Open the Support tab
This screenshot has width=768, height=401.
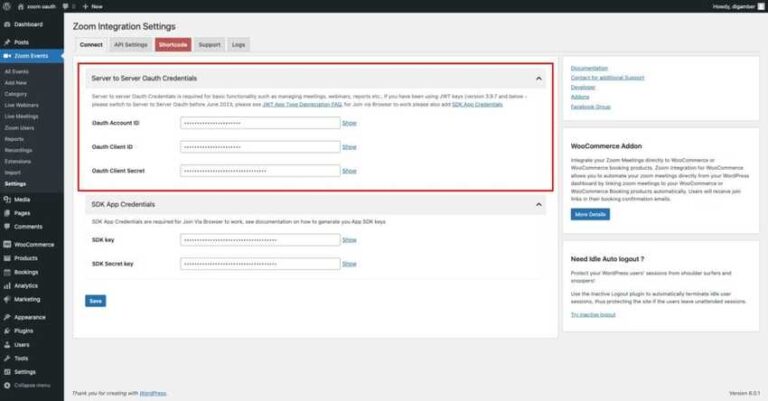(209, 45)
